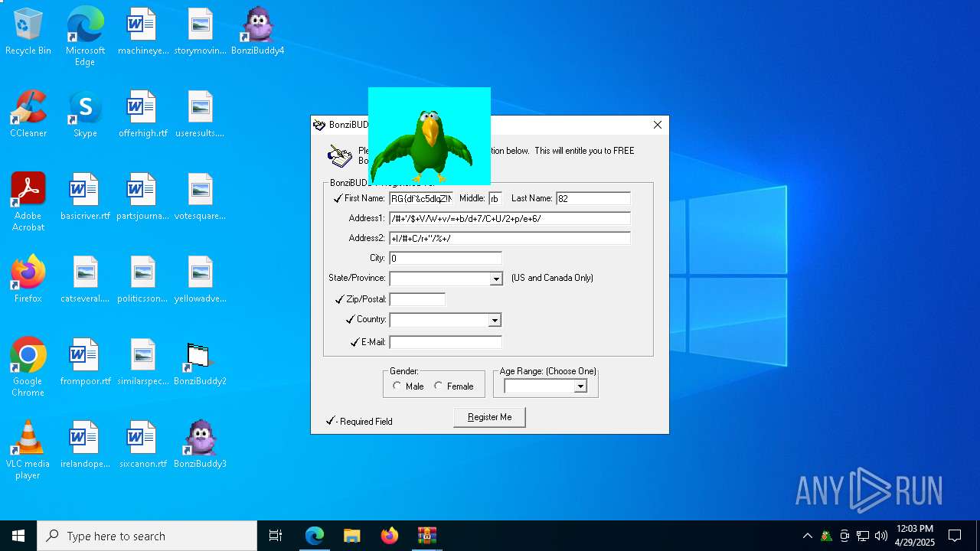This screenshot has width=980, height=551.
Task: Select the similarspec image file icon
Action: 142,363
